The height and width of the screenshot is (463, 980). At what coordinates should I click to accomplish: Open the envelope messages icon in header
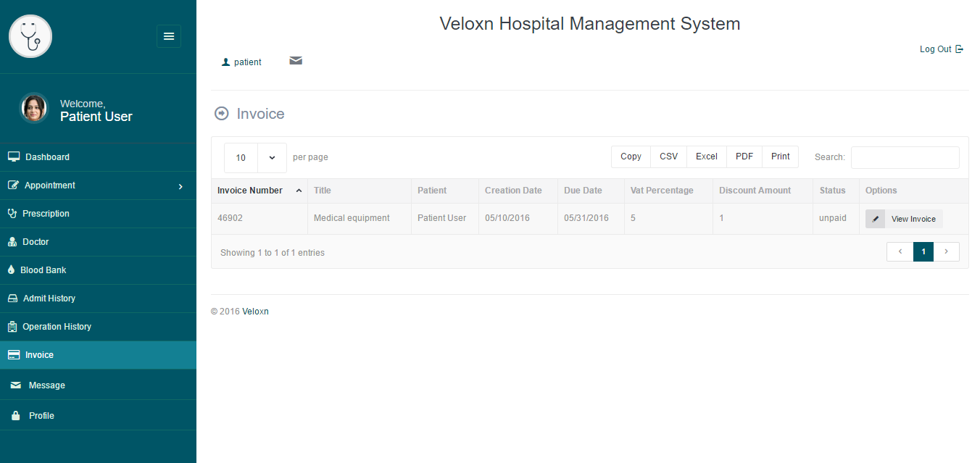pyautogui.click(x=296, y=61)
